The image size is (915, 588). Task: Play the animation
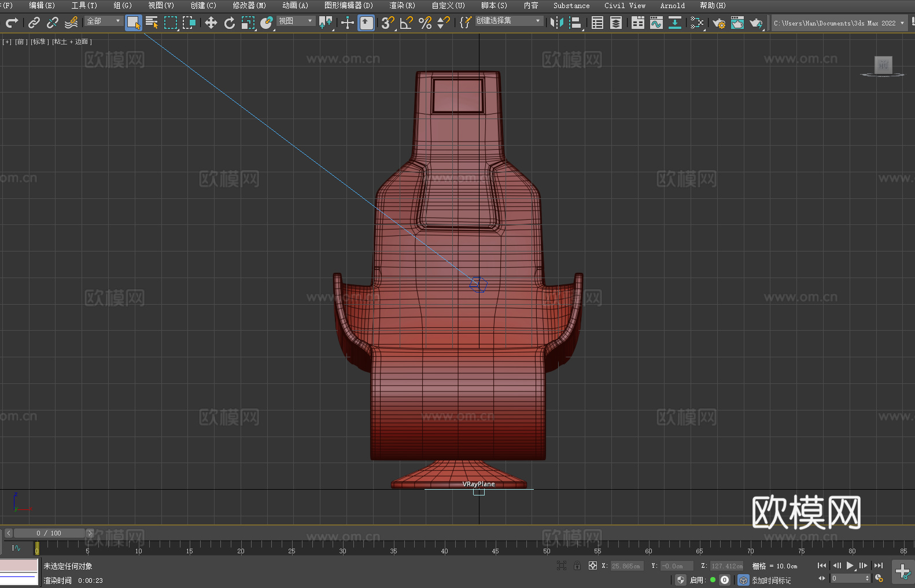pos(850,565)
